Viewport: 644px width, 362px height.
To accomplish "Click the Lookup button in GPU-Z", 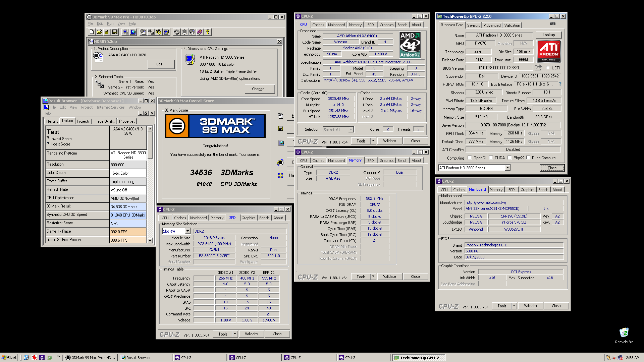I will coord(548,35).
